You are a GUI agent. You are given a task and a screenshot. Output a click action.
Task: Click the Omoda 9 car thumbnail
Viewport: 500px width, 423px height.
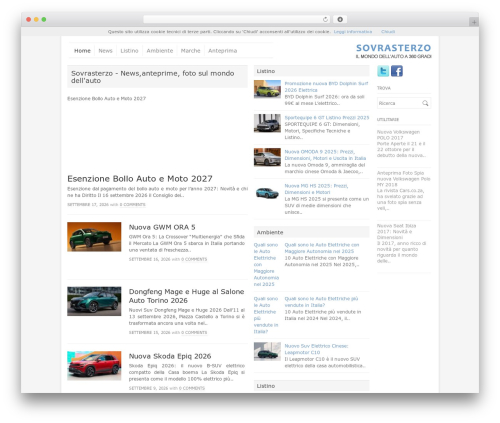click(x=267, y=157)
